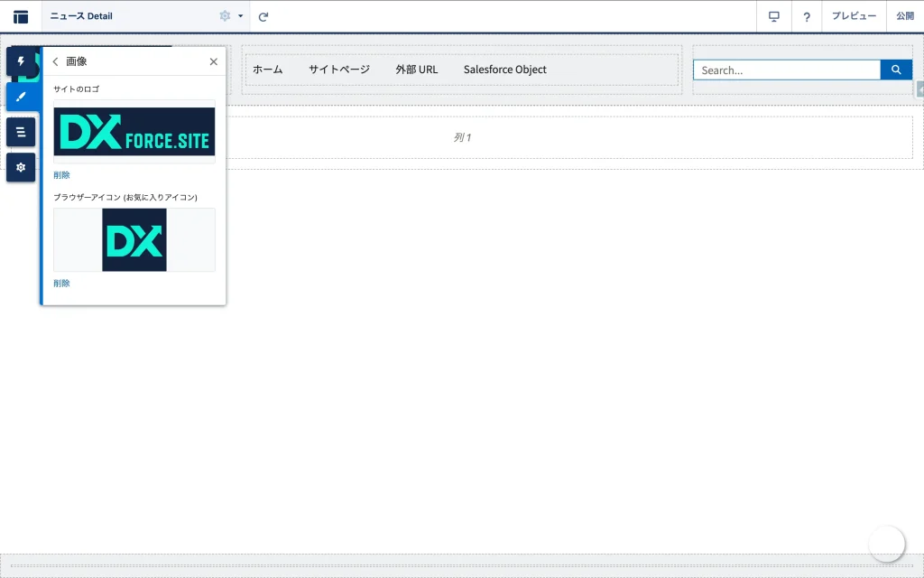Click the refresh icon in top bar
Viewport: 924px width, 578px height.
pos(263,16)
